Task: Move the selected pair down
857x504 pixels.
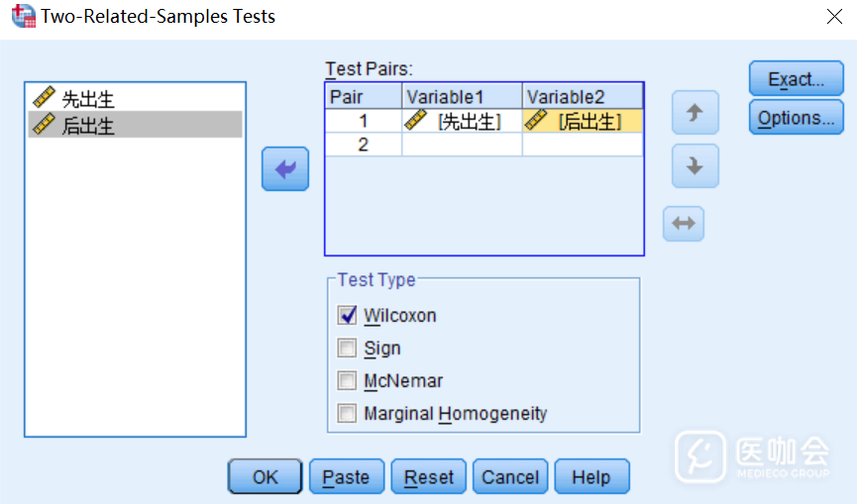Action: (x=695, y=166)
